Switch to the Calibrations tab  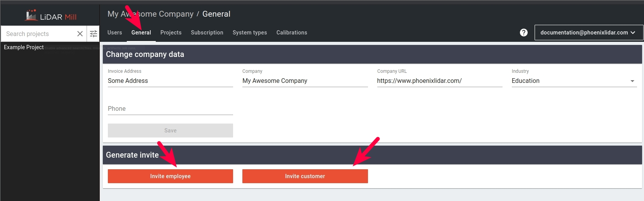coord(291,33)
